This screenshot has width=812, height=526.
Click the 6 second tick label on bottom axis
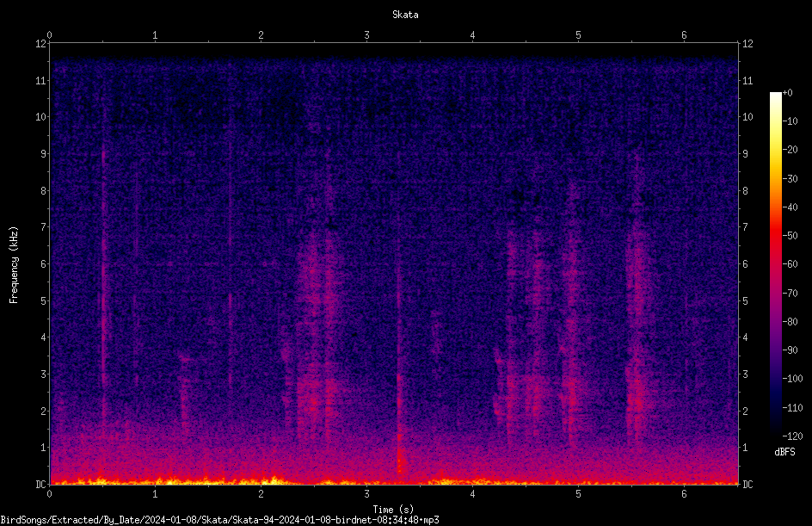tap(684, 494)
